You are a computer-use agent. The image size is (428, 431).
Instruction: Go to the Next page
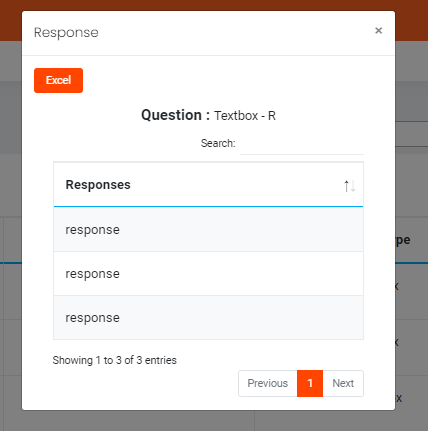tap(343, 383)
